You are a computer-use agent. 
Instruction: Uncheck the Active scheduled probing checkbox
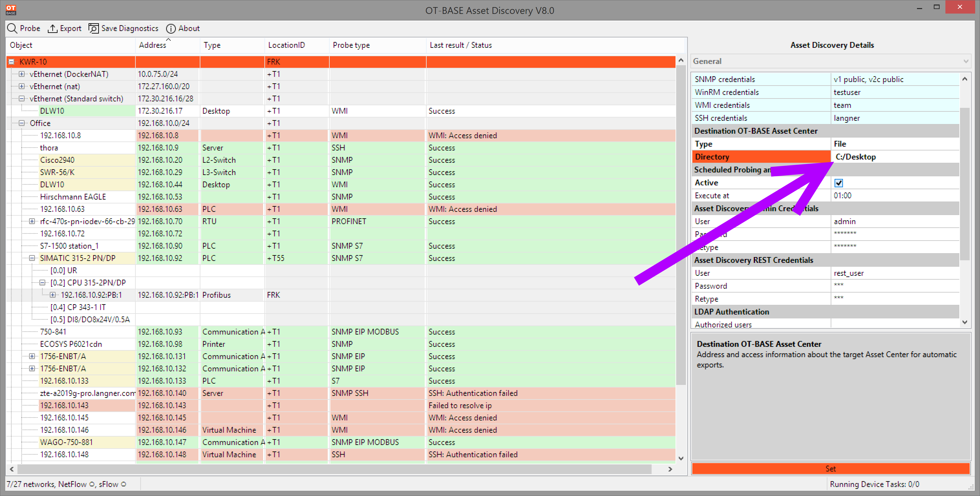(x=838, y=183)
